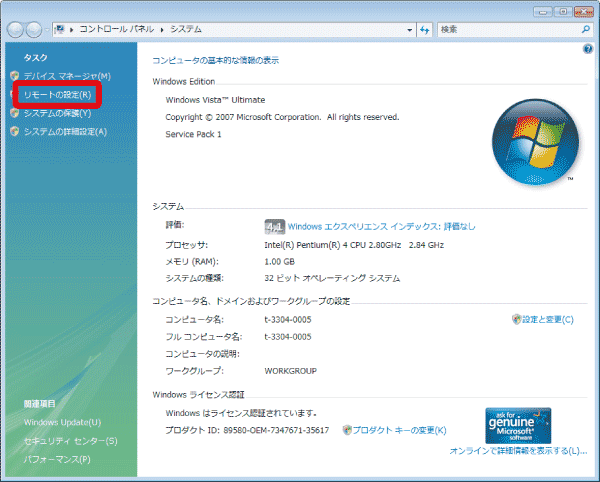Open Windows Update(U) related link
The height and width of the screenshot is (482, 600).
click(62, 422)
